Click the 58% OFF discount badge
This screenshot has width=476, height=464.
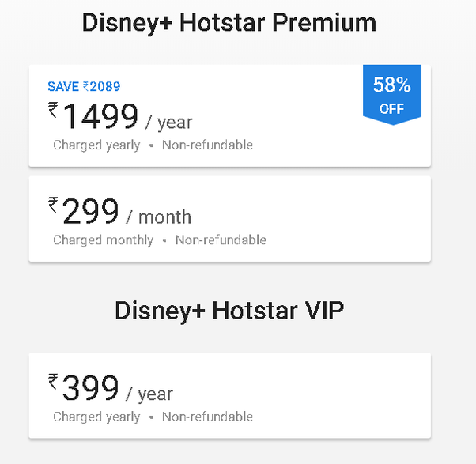391,95
